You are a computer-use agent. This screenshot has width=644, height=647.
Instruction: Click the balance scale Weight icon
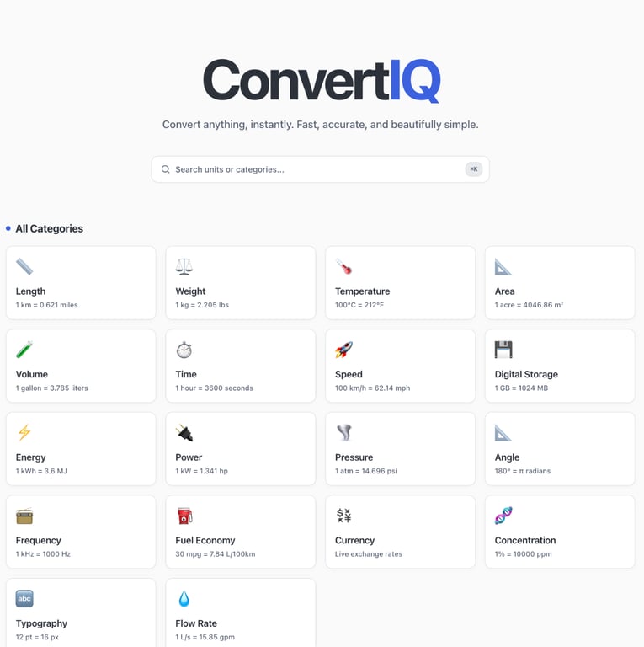[x=184, y=266]
